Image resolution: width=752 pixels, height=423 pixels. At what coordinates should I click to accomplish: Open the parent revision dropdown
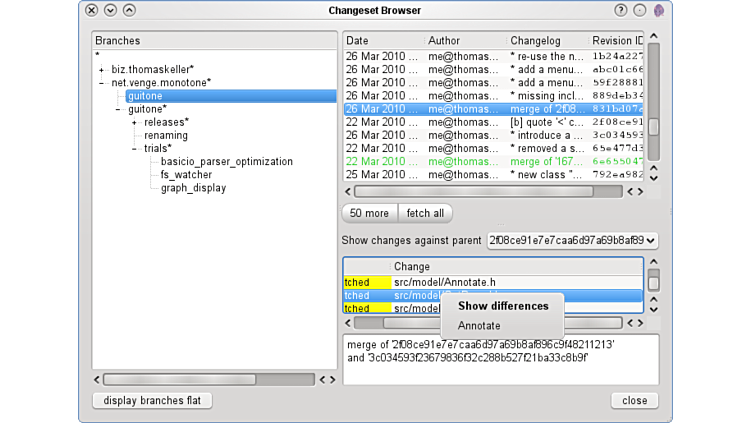pyautogui.click(x=572, y=241)
